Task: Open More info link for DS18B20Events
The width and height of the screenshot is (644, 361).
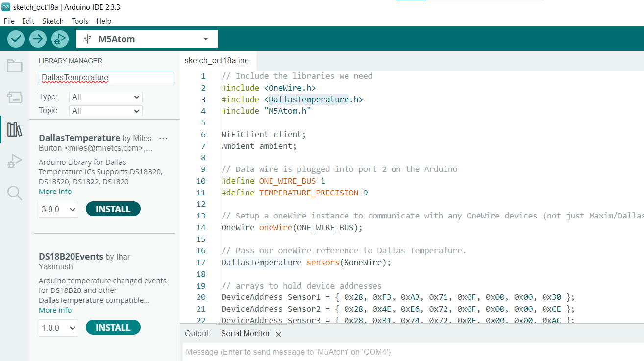Action: pyautogui.click(x=55, y=310)
